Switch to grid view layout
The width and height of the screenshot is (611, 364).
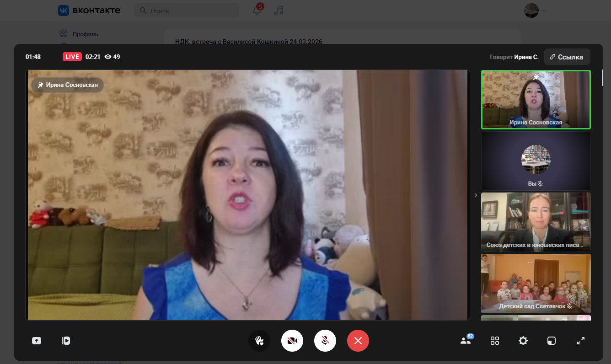495,341
